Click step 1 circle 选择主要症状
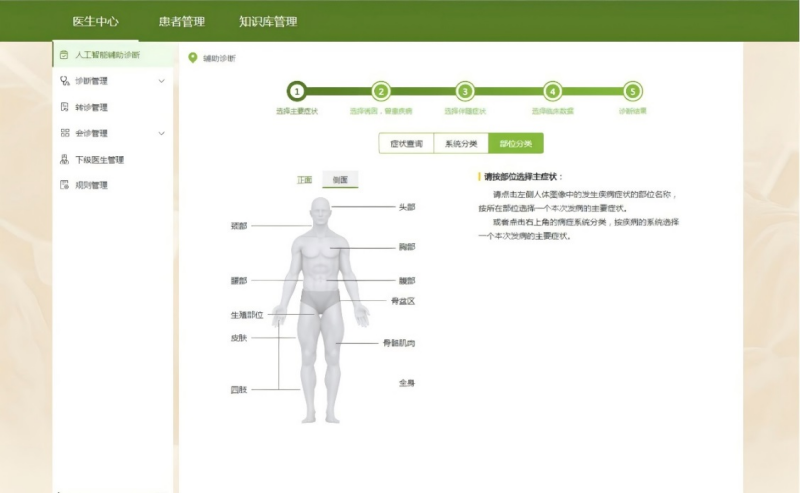The width and height of the screenshot is (800, 493). pyautogui.click(x=297, y=92)
